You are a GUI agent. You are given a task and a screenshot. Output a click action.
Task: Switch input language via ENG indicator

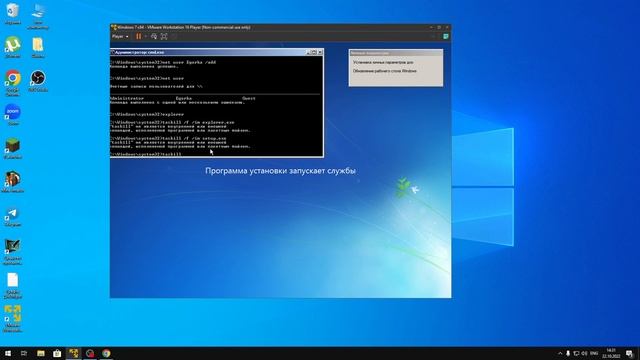point(594,353)
